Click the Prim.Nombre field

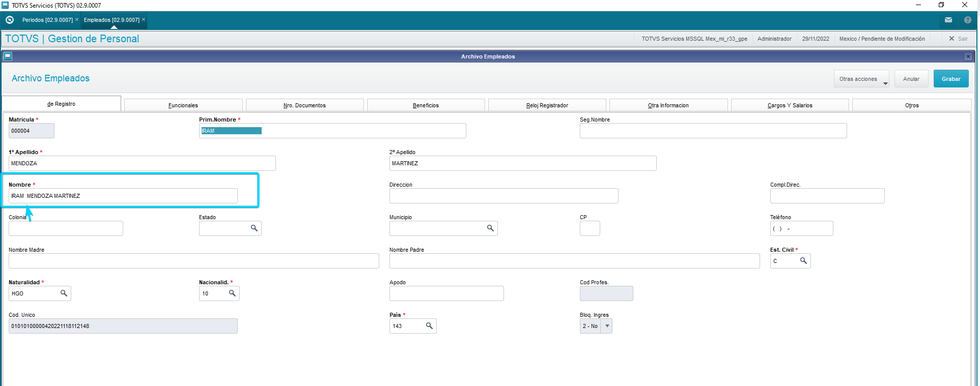pyautogui.click(x=332, y=131)
